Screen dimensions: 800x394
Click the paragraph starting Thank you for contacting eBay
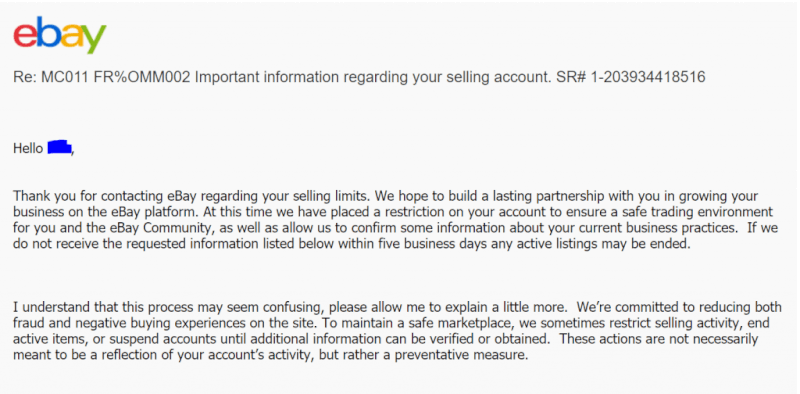(x=395, y=220)
